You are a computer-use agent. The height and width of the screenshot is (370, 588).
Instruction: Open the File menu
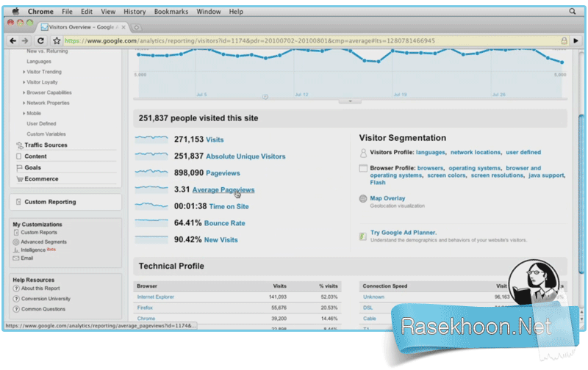[67, 12]
